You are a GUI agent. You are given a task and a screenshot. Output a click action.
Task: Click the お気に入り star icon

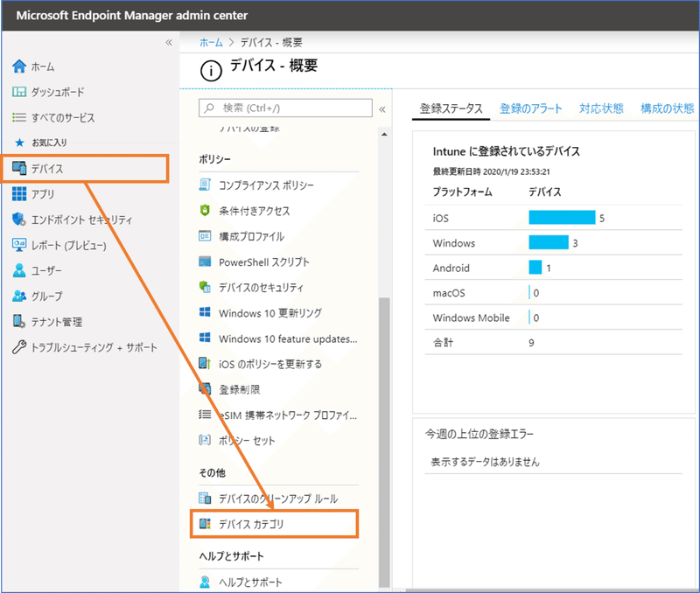(19, 143)
